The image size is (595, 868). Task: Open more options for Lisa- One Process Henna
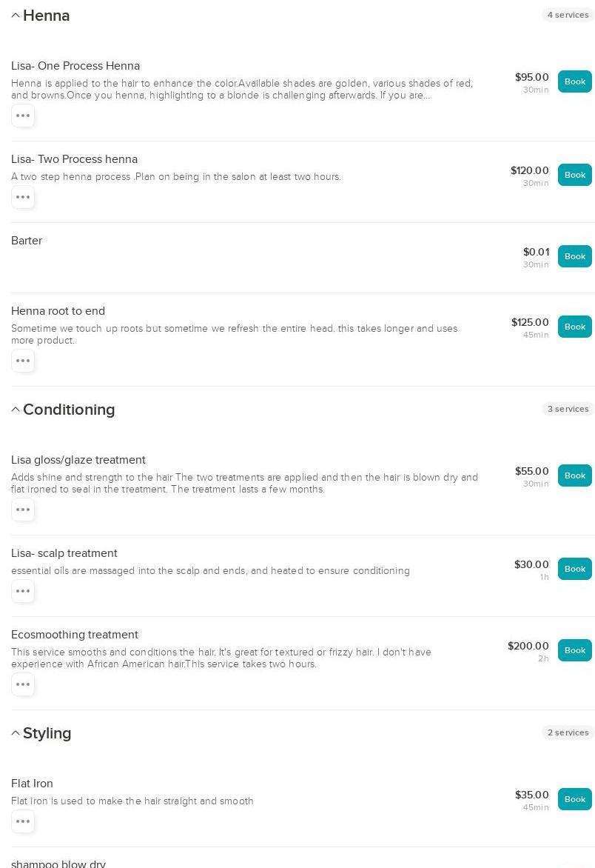(23, 116)
